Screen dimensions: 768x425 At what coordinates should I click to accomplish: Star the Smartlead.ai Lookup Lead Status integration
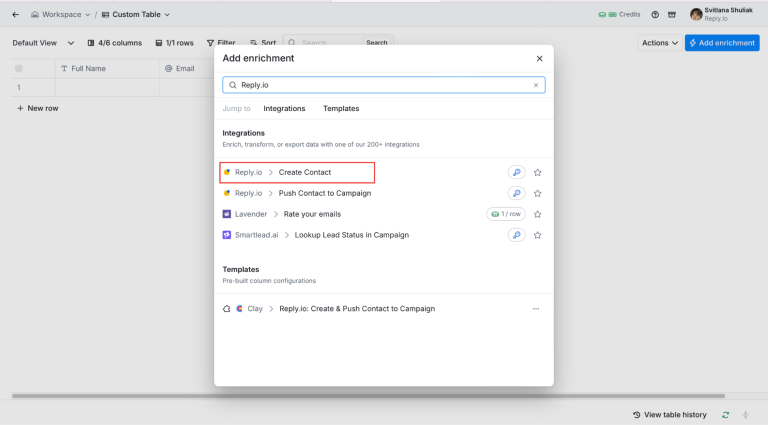[537, 235]
